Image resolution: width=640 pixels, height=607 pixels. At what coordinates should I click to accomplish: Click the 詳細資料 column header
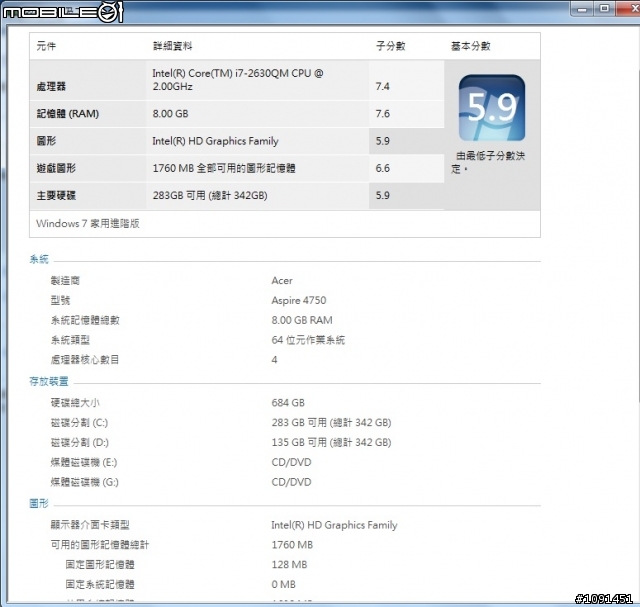[172, 46]
